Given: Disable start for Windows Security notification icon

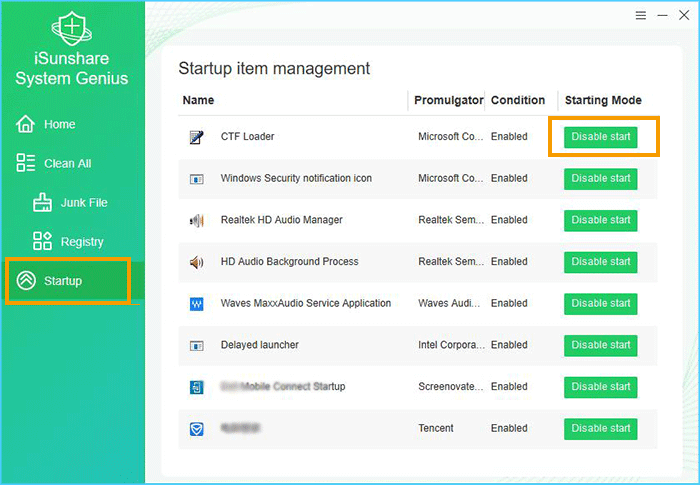Looking at the screenshot, I should (600, 179).
